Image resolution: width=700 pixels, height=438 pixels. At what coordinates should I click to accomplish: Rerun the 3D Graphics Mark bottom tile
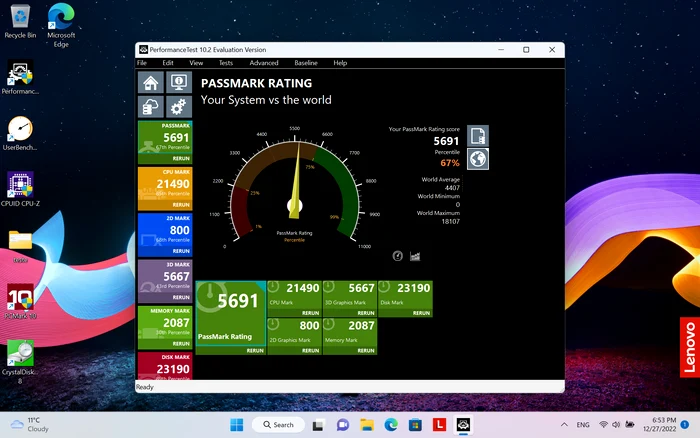pos(366,313)
